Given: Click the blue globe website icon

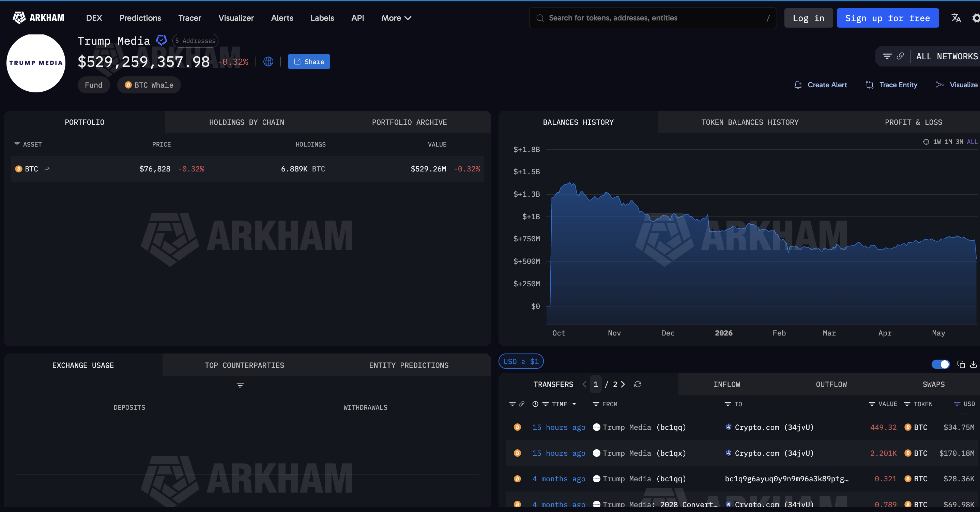Looking at the screenshot, I should coord(268,62).
